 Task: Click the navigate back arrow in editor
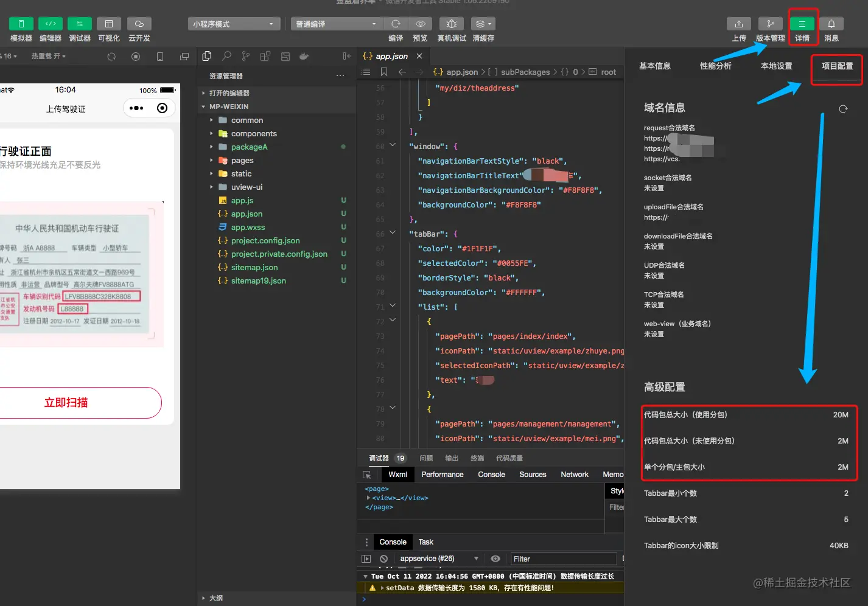click(x=402, y=72)
